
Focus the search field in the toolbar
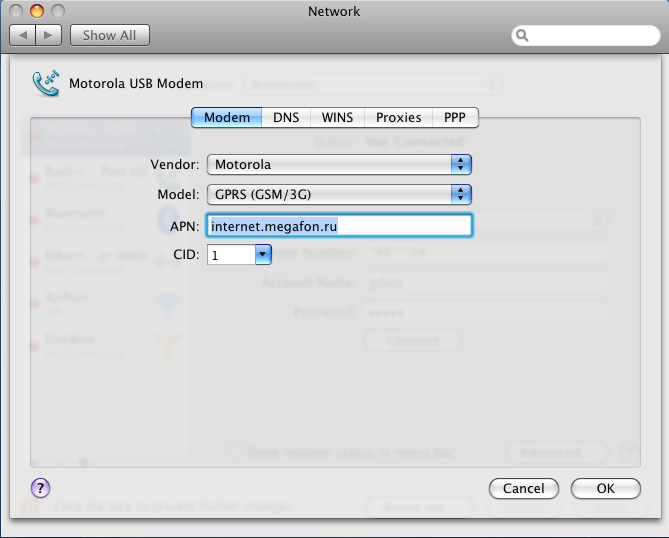pos(585,35)
